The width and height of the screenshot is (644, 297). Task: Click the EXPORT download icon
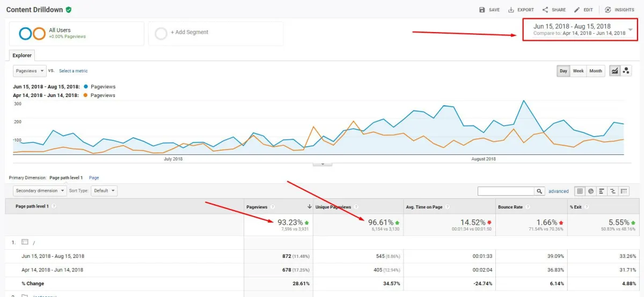click(x=511, y=10)
